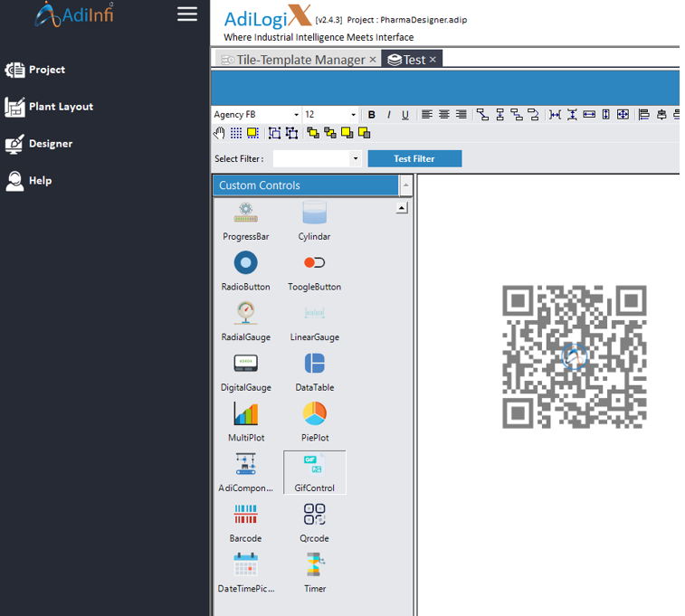Click the make same height icon
The width and height of the screenshot is (685, 616).
click(x=606, y=114)
